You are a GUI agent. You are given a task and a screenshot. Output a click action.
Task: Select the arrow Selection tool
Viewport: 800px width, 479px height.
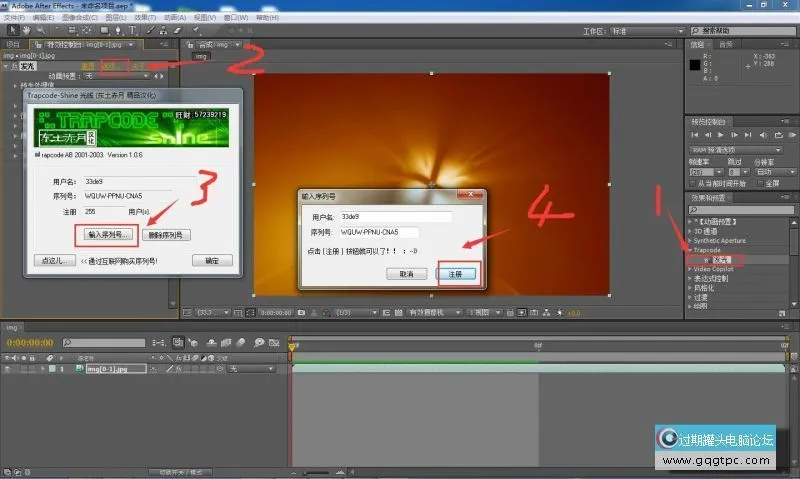point(13,31)
